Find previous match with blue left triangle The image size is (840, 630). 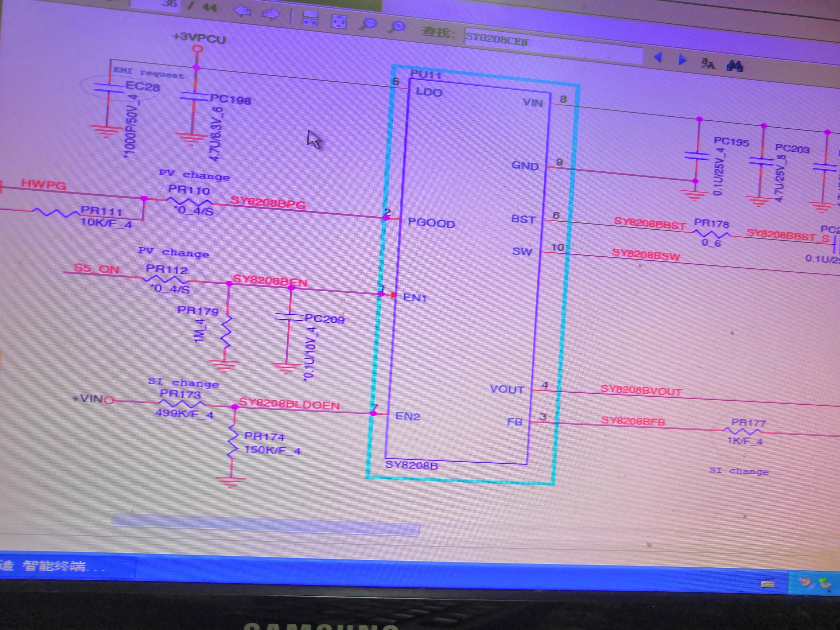click(658, 58)
